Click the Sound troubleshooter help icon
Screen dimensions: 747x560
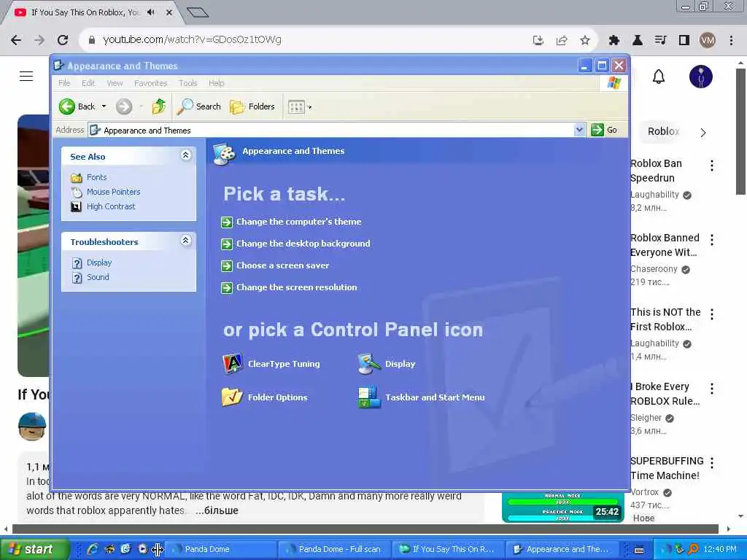coord(77,278)
